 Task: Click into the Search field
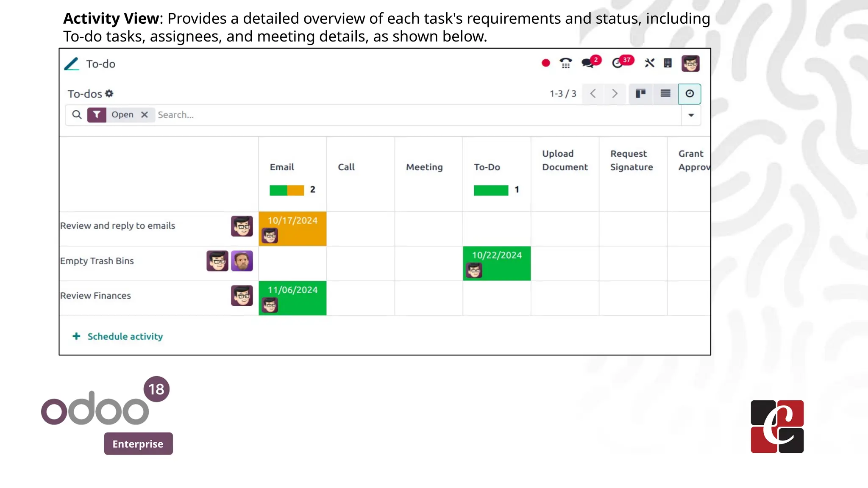coord(417,115)
